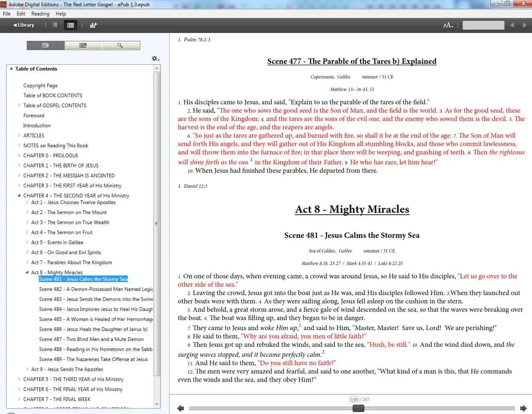Collapse Act 8 - Mighty Miracles
Viewport: 532px width, 414px height.
coord(27,273)
